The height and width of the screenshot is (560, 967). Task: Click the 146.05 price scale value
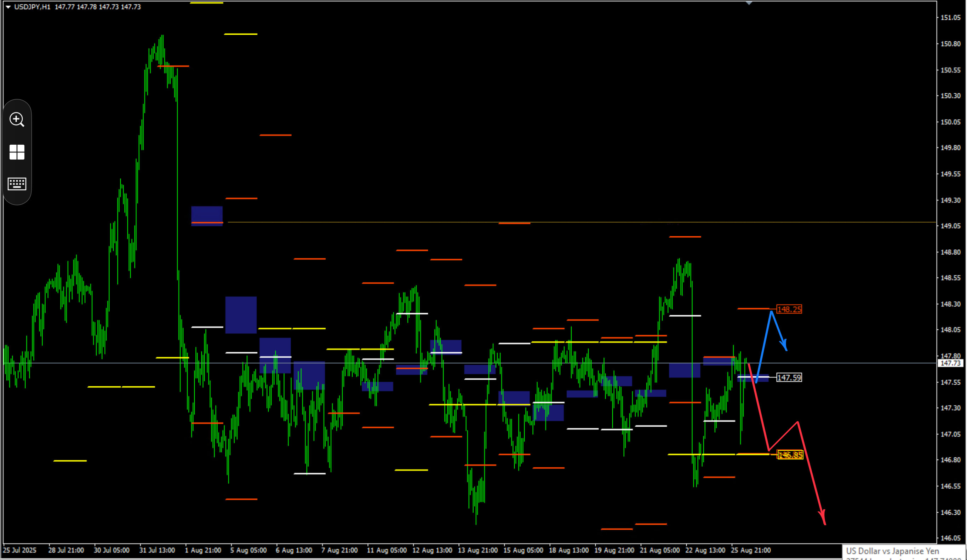coord(950,538)
